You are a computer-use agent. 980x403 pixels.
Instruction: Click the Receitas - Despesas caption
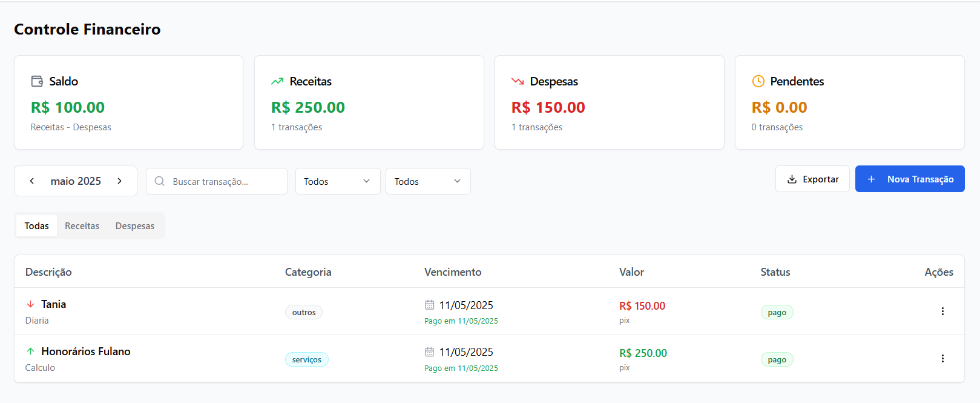tap(71, 127)
